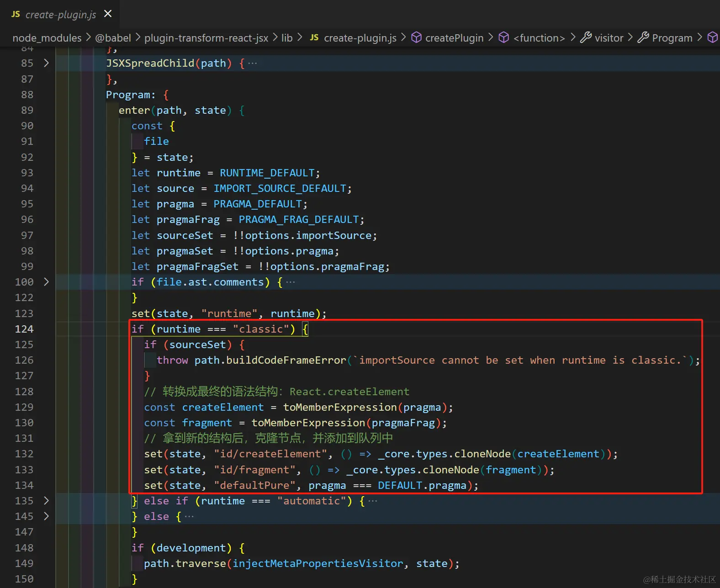The width and height of the screenshot is (720, 588).
Task: Open the lib folder breadcrumb
Action: click(x=287, y=38)
